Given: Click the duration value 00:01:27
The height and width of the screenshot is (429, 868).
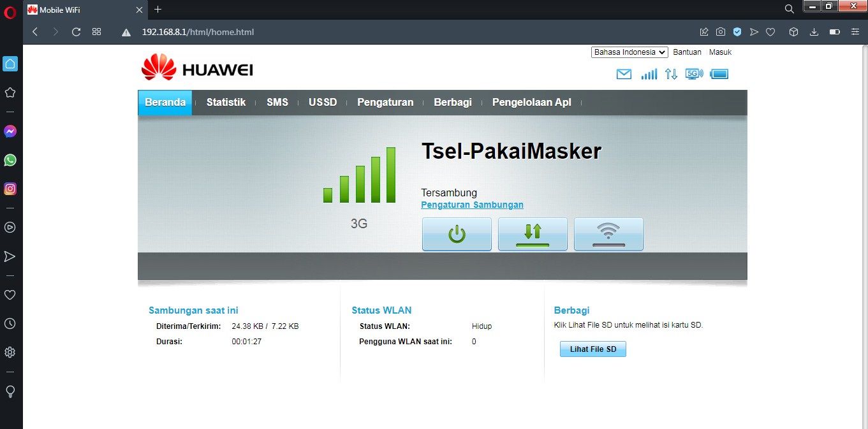Looking at the screenshot, I should click(x=247, y=342).
